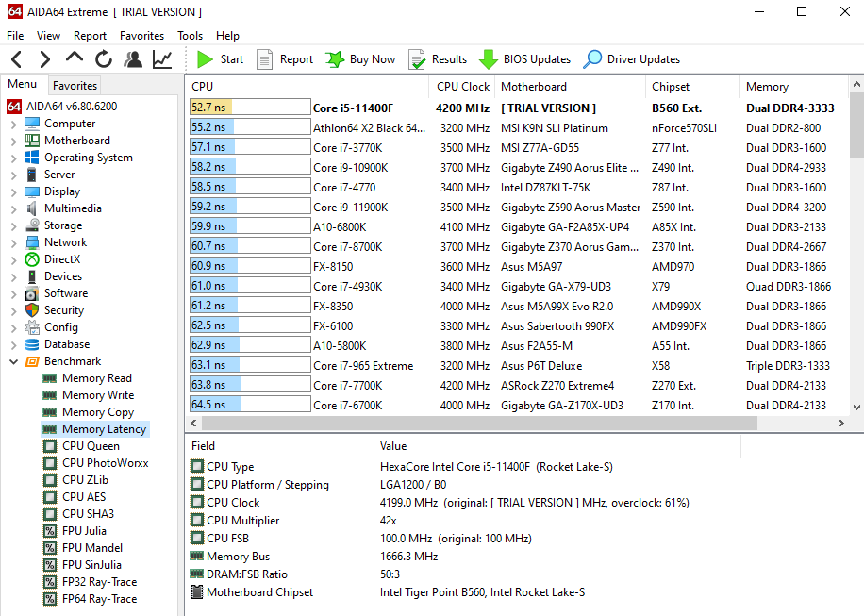Expand the Server tree node arrow

click(14, 175)
